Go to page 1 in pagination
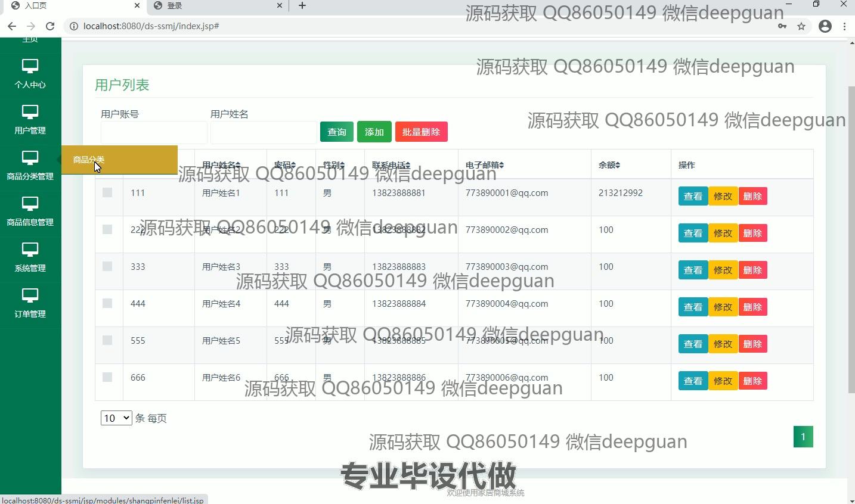Viewport: 855px width, 504px height. point(803,437)
